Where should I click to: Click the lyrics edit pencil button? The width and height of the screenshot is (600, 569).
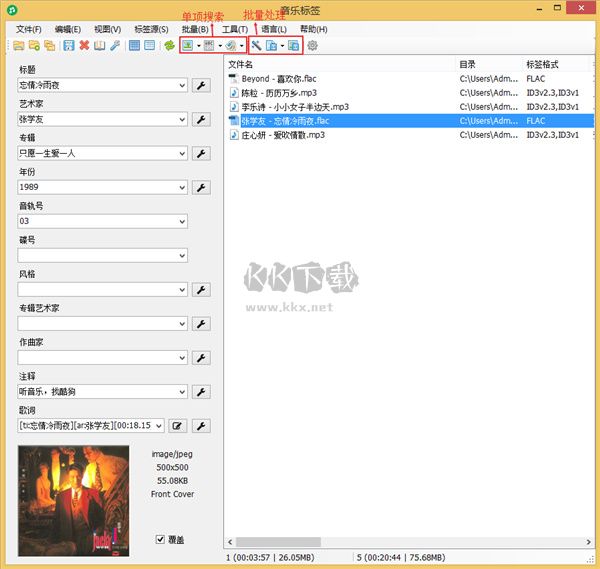point(178,426)
